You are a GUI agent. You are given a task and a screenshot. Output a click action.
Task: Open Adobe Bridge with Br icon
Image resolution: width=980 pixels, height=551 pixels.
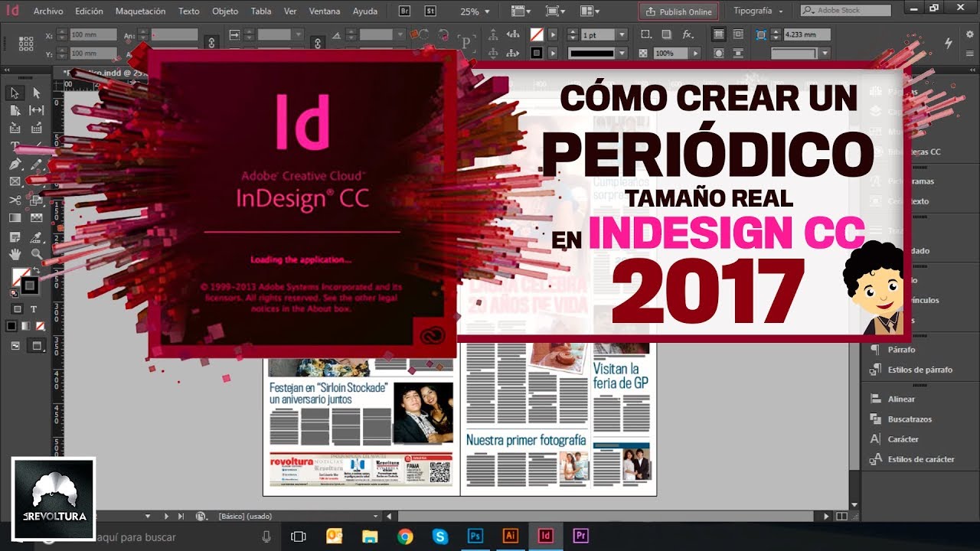[406, 11]
